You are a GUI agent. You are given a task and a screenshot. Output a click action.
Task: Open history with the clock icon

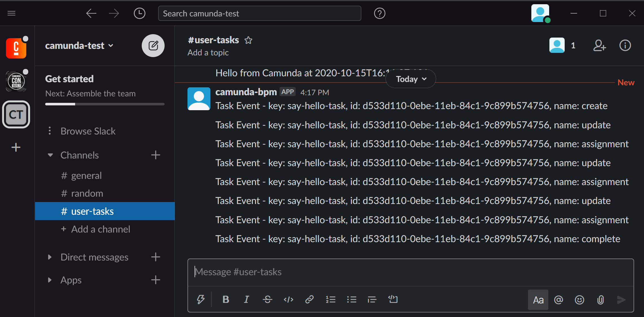tap(139, 13)
